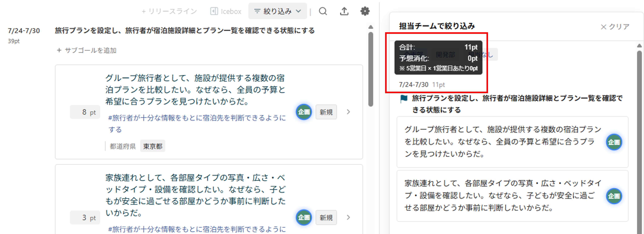This screenshot has width=644, height=234.
Task: Click the 7/24-7/30 11pt summary in the filter panel
Action: pyautogui.click(x=422, y=85)
